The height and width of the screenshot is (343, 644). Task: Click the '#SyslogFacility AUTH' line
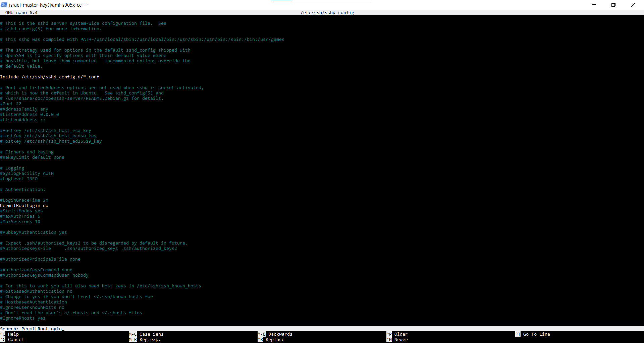coord(27,173)
